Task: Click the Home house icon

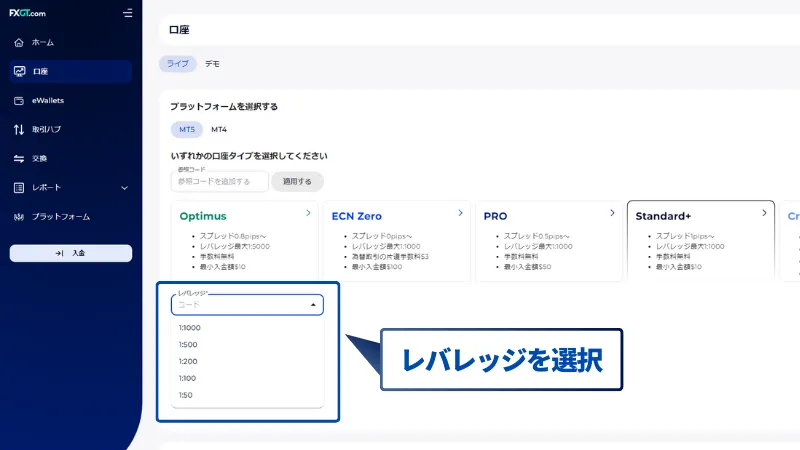Action: tap(19, 43)
